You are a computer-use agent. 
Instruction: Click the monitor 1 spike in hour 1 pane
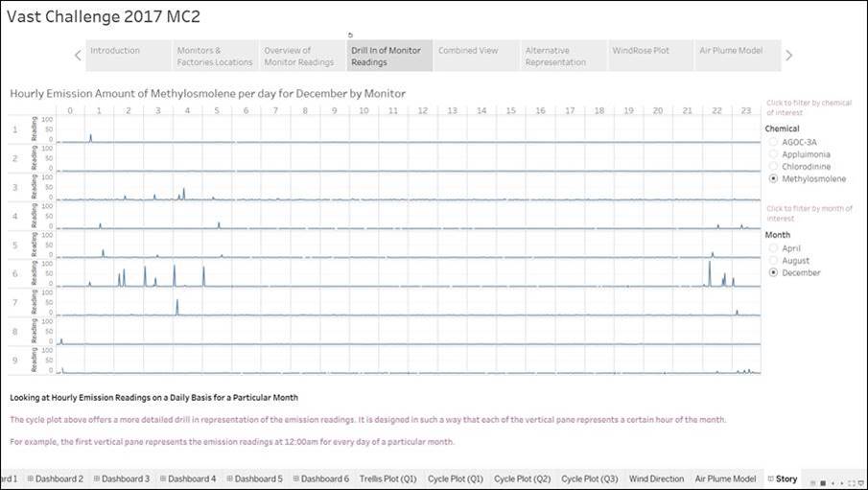(91, 138)
